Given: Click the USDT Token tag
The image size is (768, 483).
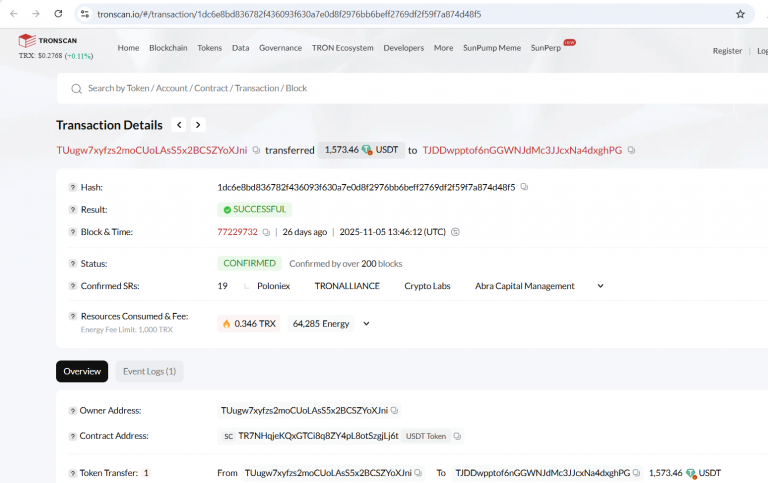Looking at the screenshot, I should 426,436.
